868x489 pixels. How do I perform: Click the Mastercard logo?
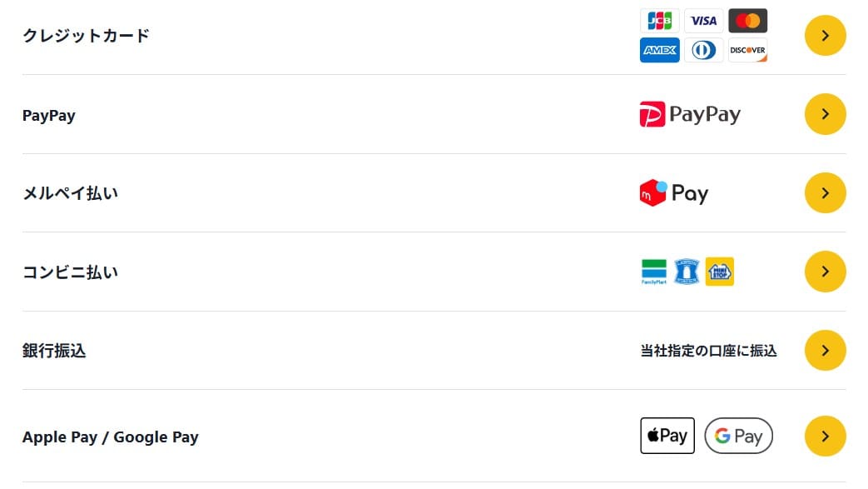coord(747,21)
